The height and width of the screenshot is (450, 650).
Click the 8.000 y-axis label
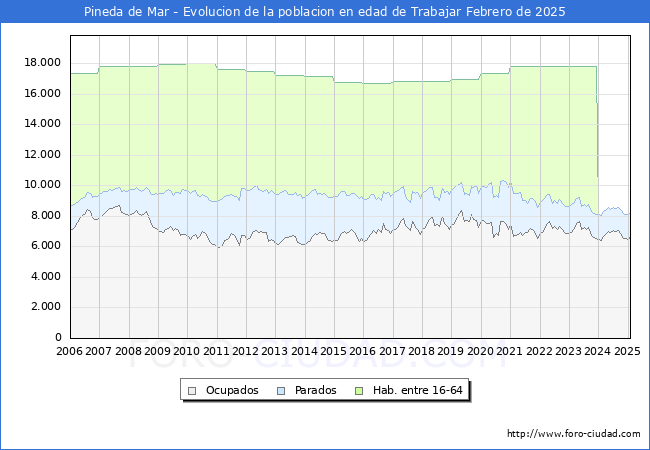point(46,215)
